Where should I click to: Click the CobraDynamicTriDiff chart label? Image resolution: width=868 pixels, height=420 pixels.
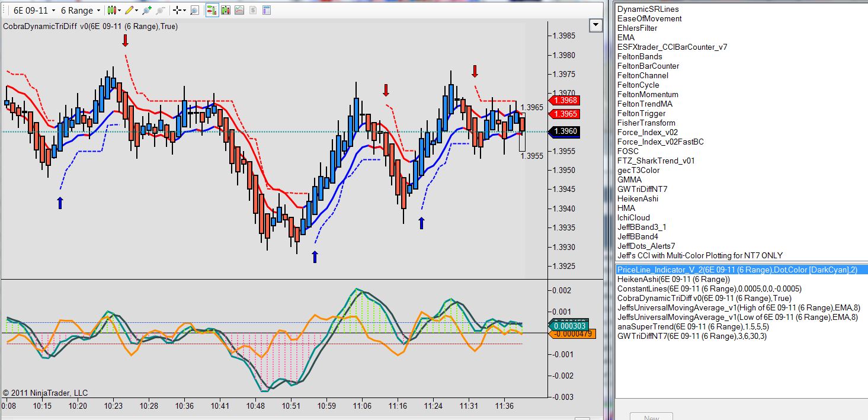(91, 27)
